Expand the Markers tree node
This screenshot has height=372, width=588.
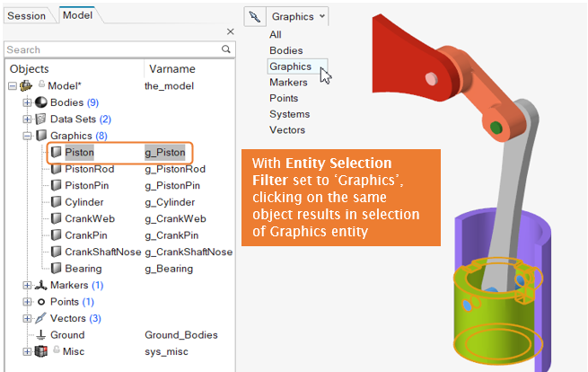27,285
